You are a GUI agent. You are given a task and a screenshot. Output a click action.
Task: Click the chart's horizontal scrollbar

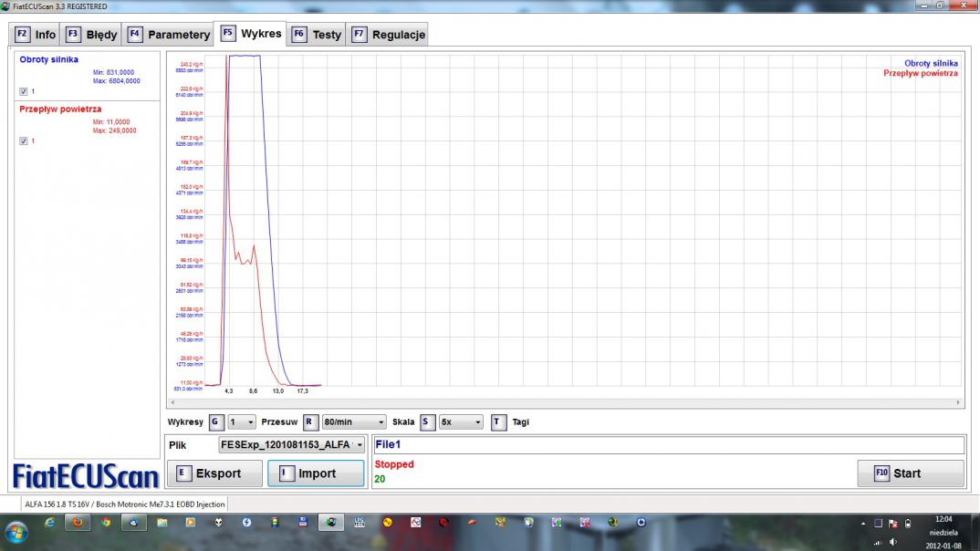(x=564, y=402)
